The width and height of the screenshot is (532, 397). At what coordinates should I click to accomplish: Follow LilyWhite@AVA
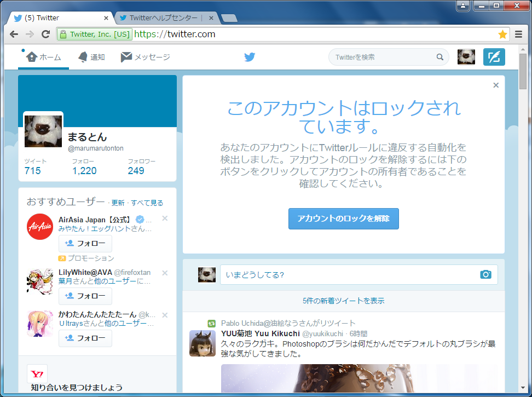[85, 296]
